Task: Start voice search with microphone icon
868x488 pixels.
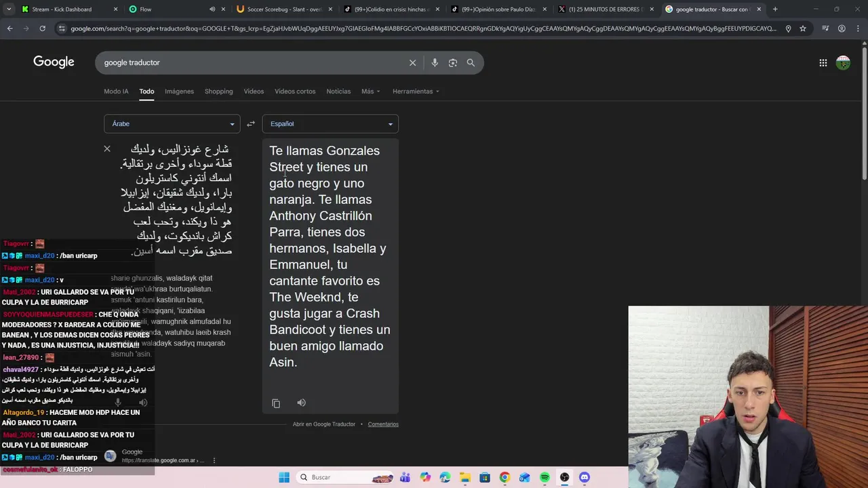Action: point(435,62)
